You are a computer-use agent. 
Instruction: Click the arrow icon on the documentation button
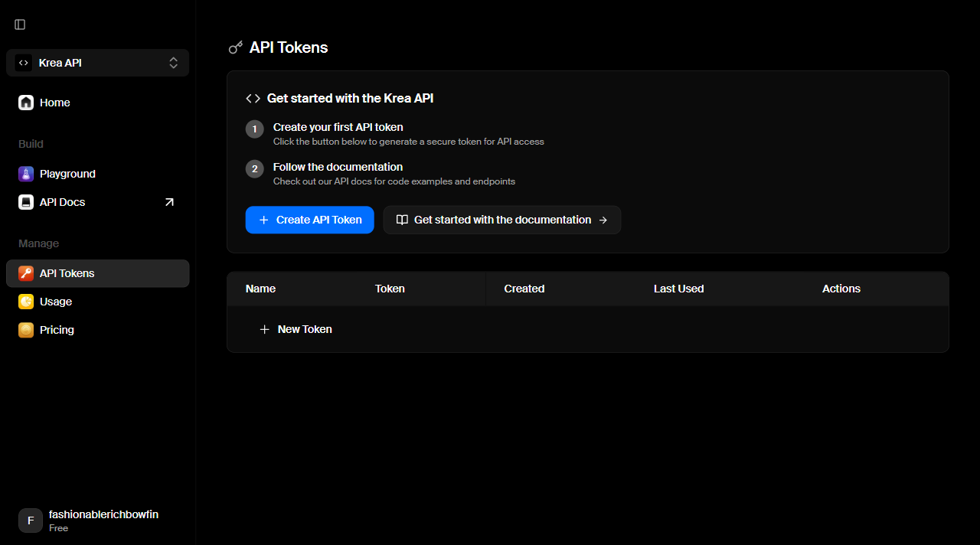click(603, 220)
